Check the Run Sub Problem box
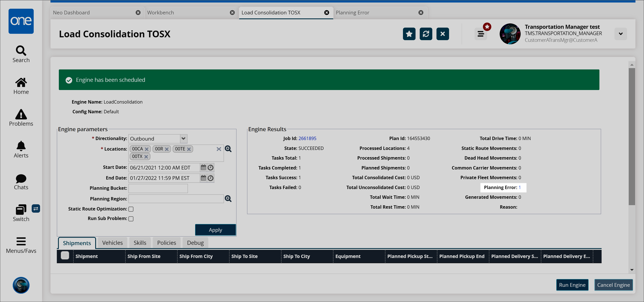Image resolution: width=644 pixels, height=302 pixels. tap(131, 219)
